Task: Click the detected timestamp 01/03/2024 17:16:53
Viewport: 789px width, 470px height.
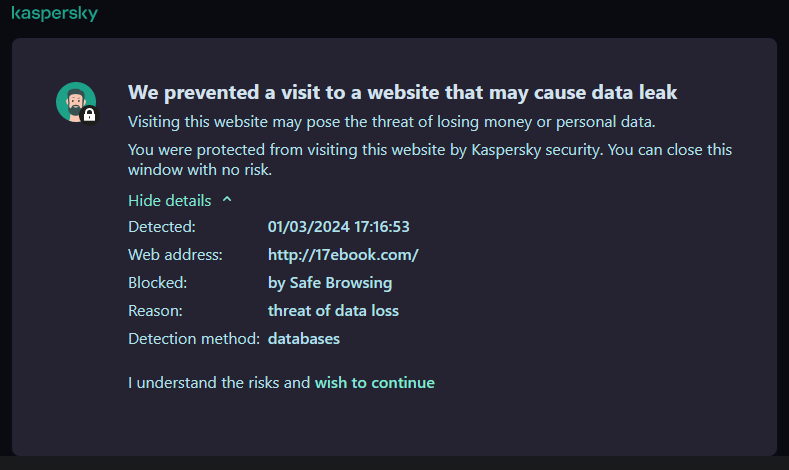Action: pos(339,227)
